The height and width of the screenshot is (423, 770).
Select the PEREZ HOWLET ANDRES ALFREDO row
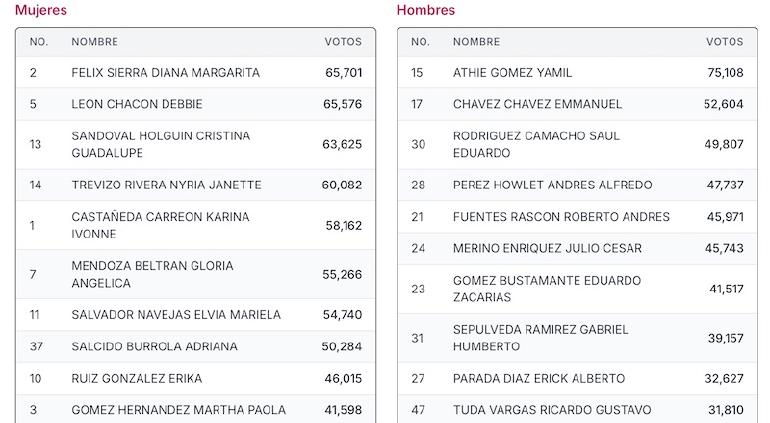pos(578,185)
